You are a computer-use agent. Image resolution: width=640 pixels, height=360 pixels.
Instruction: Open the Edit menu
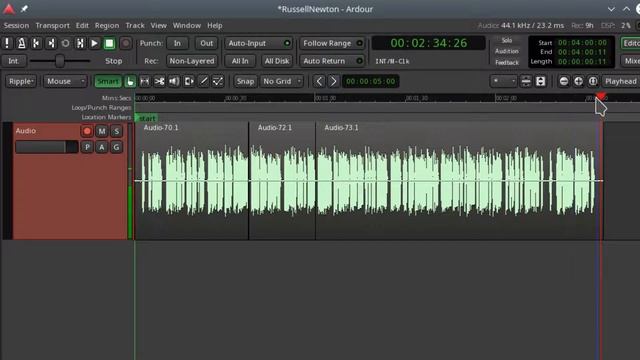tap(82, 25)
